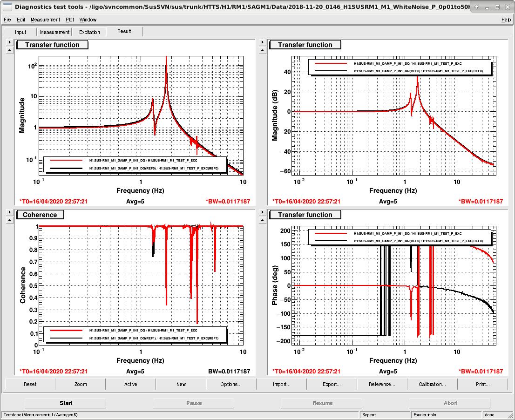Click right-arrow icon beside Coherence plot
The width and height of the screenshot is (515, 420).
(x=9, y=212)
